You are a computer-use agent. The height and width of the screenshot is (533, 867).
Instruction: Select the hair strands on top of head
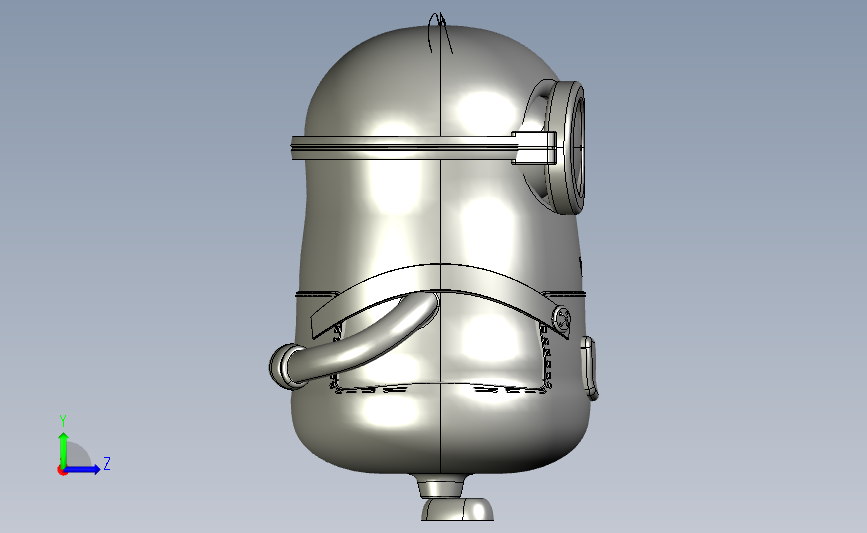pos(441,33)
